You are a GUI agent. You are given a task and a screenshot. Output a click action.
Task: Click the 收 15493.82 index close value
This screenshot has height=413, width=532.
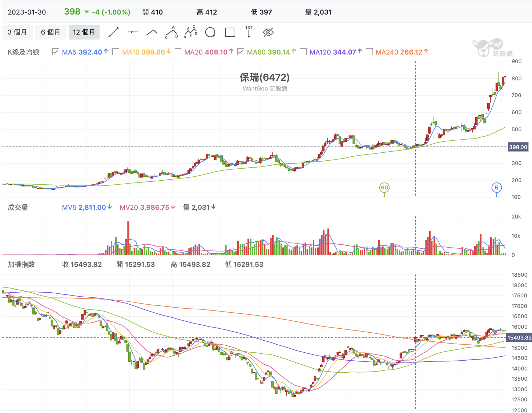tap(82, 264)
